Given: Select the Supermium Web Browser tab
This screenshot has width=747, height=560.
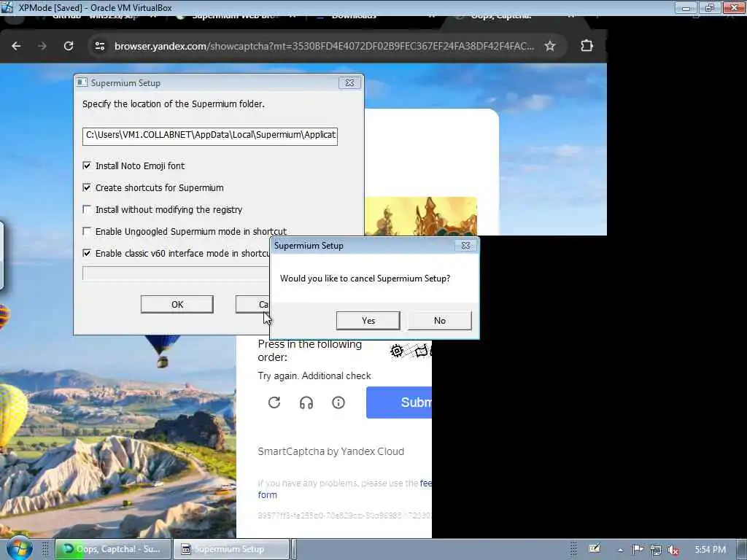Looking at the screenshot, I should pyautogui.click(x=236, y=17).
